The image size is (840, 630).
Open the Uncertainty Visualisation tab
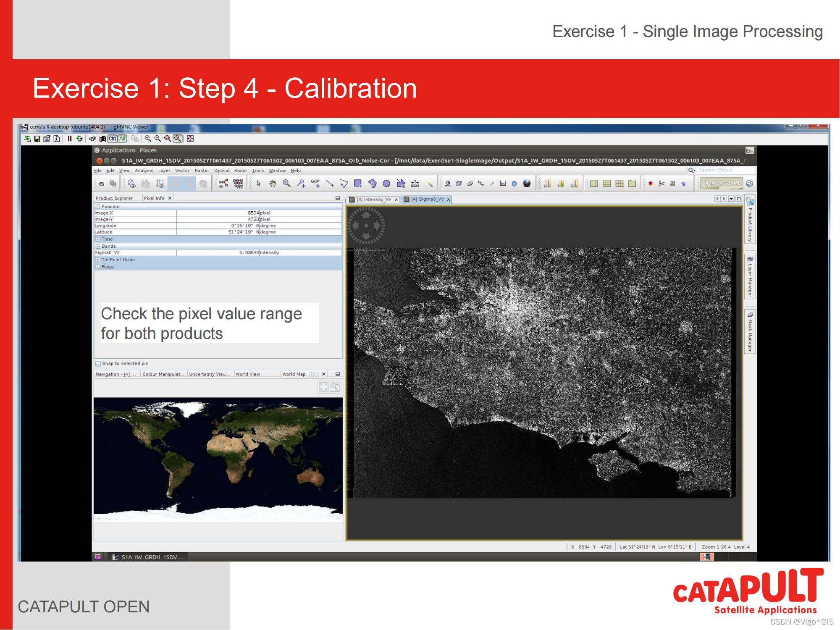click(x=210, y=374)
